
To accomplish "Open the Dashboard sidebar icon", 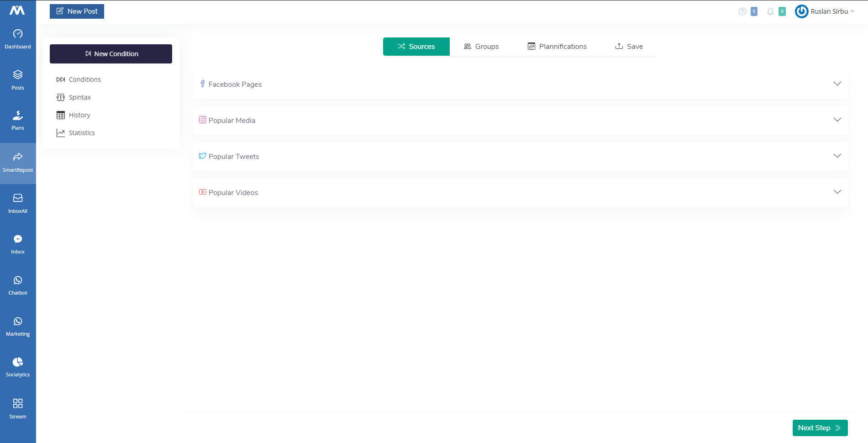I will pyautogui.click(x=18, y=34).
